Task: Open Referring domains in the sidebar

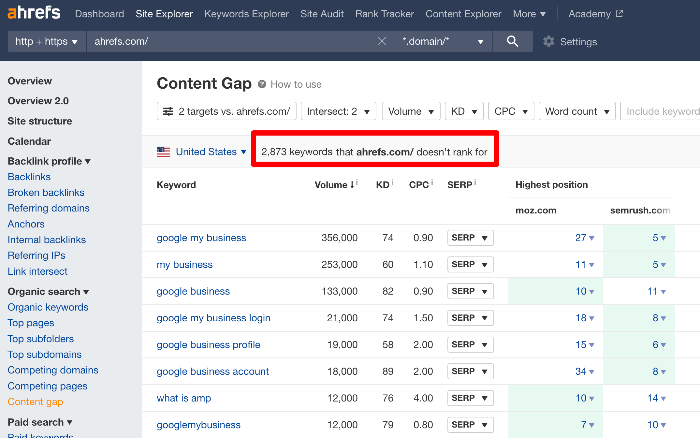Action: 48,208
